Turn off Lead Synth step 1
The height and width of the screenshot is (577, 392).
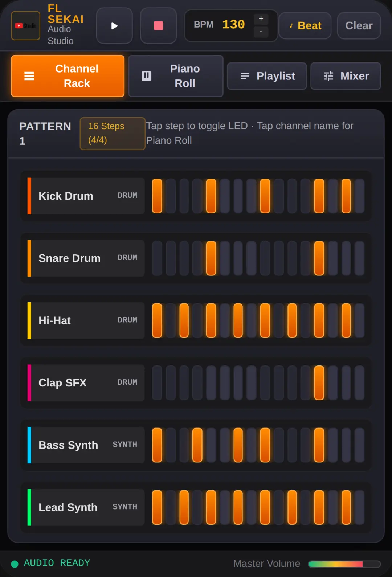(157, 507)
